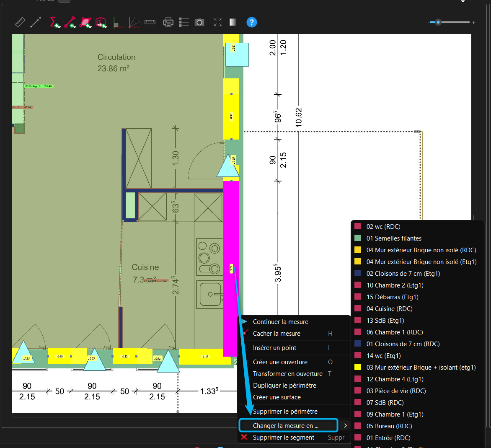Click the zoom slider handle at top right

click(438, 22)
